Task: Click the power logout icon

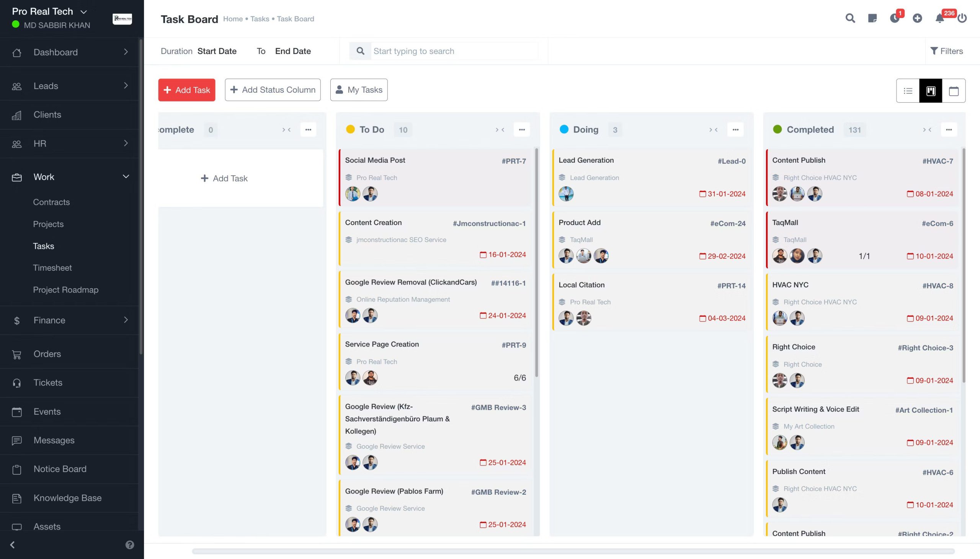Action: pyautogui.click(x=962, y=18)
